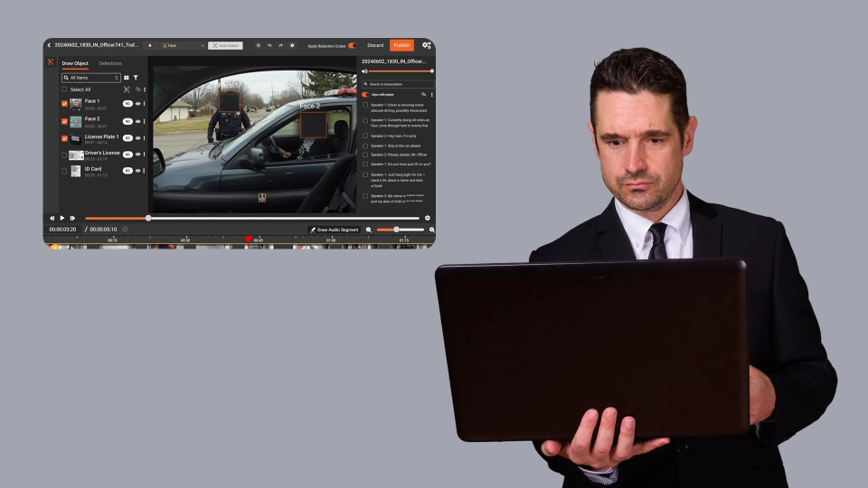Viewport: 868px width, 488px height.
Task: Check the Driver's License checkbox
Action: click(x=64, y=155)
